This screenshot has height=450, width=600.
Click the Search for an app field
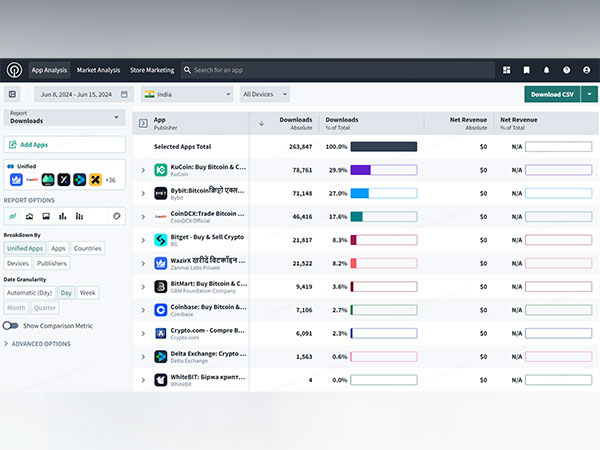[x=340, y=70]
